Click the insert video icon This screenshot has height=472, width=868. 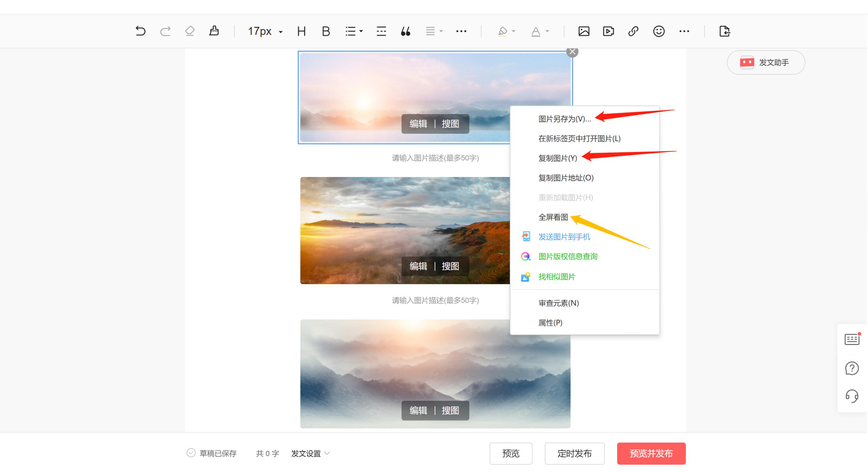pyautogui.click(x=608, y=31)
